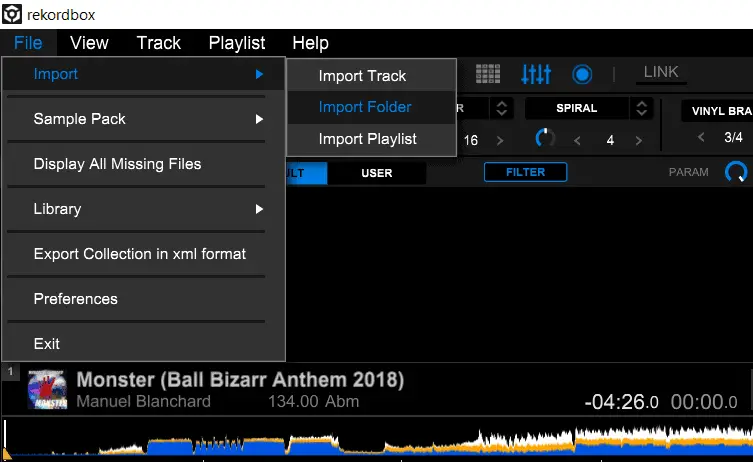This screenshot has width=753, height=462.
Task: Toggle the FILTER button
Action: [x=525, y=172]
